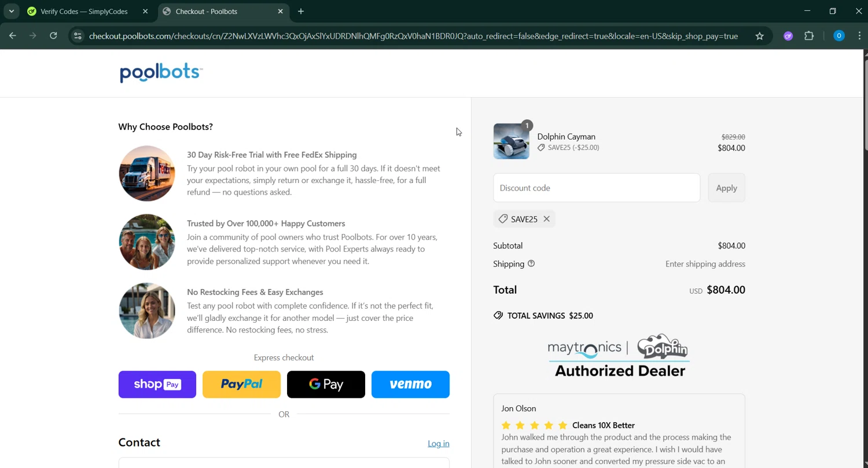
Task: Pay with Google Pay button
Action: click(x=326, y=385)
